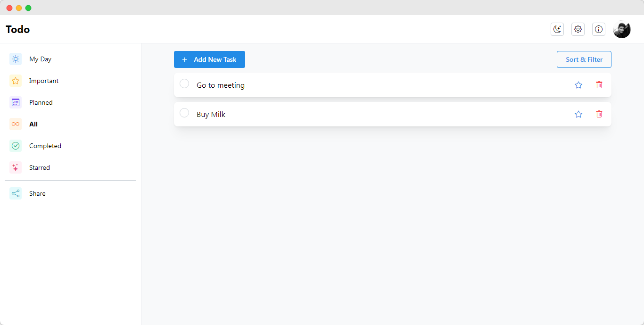Enable dark mode with the moon icon

click(557, 29)
